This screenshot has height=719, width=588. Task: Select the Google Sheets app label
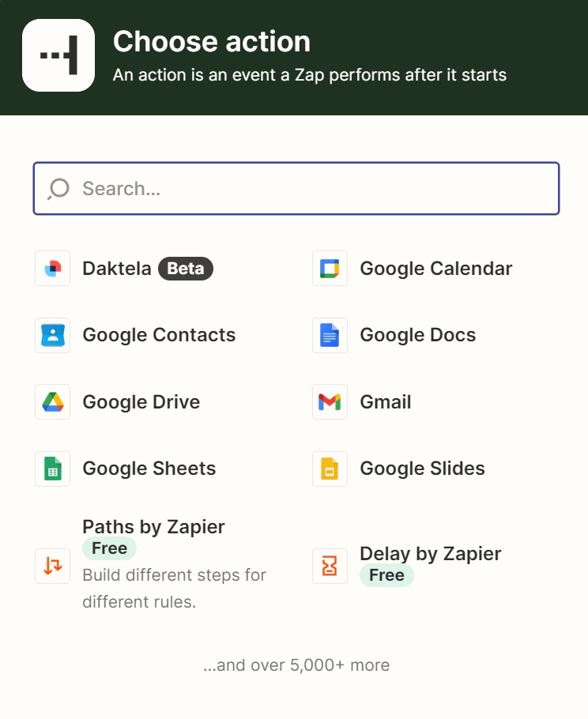(x=149, y=469)
